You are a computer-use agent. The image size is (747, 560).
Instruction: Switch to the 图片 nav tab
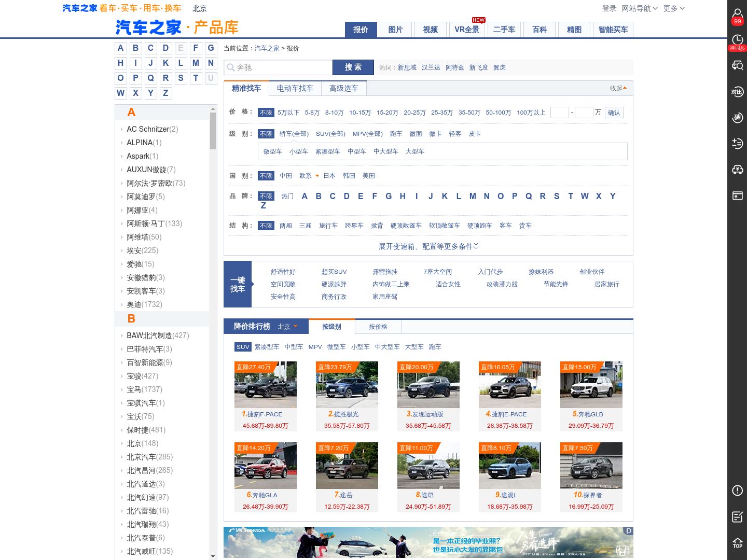(x=395, y=30)
